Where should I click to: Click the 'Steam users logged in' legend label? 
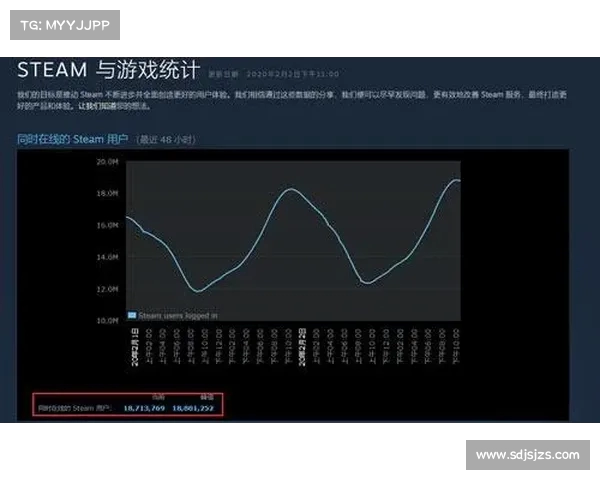tap(178, 316)
